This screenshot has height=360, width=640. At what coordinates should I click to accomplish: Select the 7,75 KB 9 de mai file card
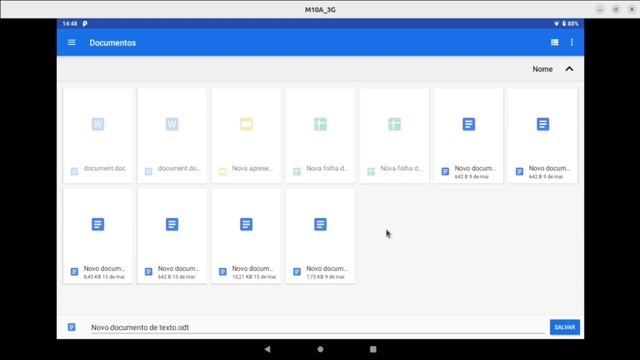[320, 236]
